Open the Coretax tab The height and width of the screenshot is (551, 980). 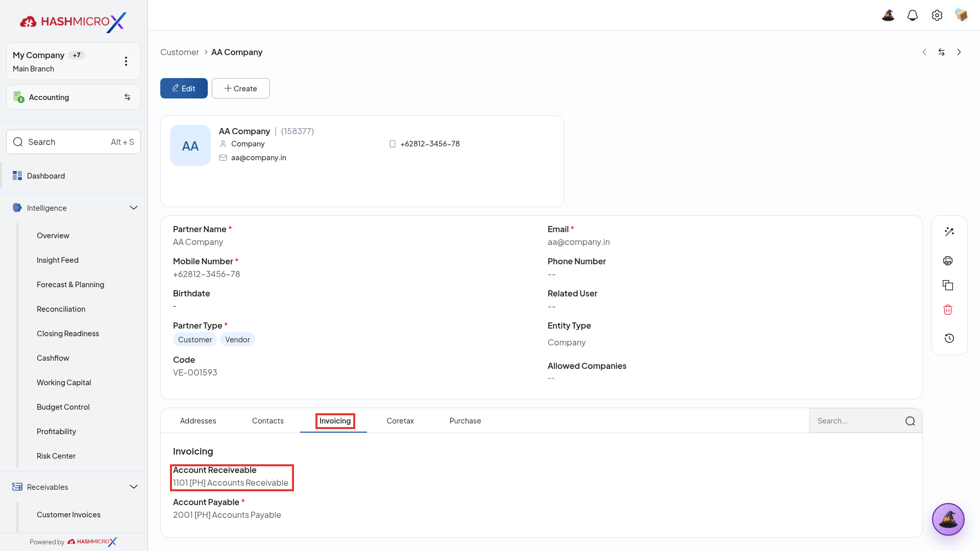[400, 421]
